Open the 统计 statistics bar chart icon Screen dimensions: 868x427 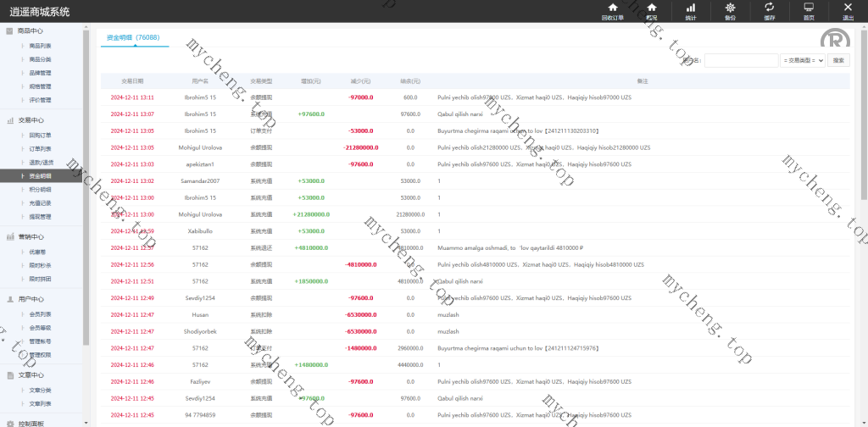tap(690, 10)
